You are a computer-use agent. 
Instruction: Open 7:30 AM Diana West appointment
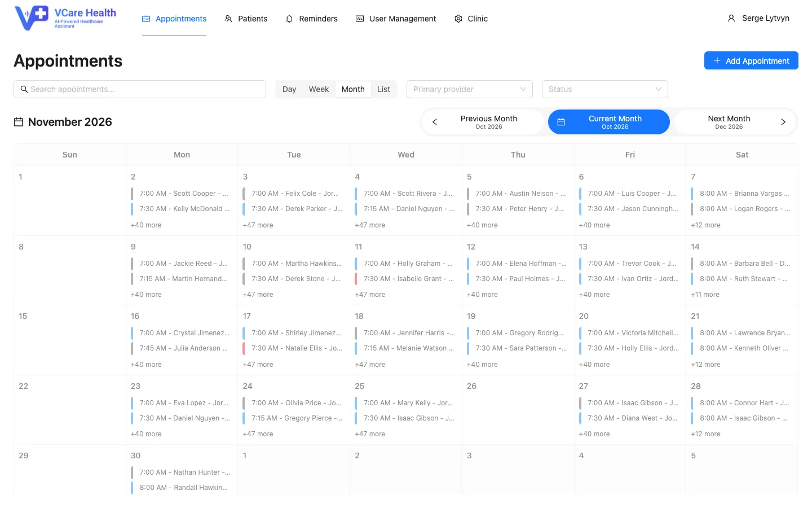tap(630, 418)
